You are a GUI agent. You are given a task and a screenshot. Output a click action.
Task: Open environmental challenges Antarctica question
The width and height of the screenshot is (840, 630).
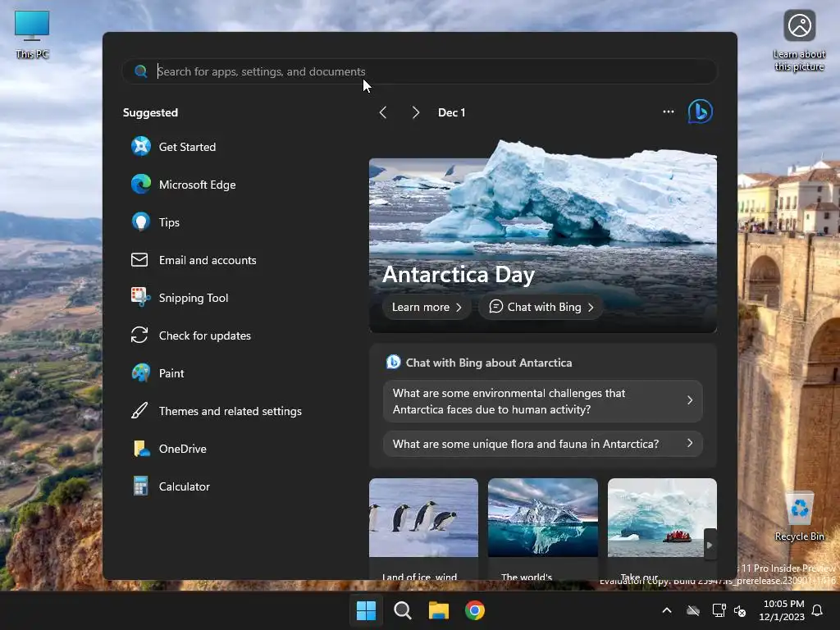coord(543,401)
